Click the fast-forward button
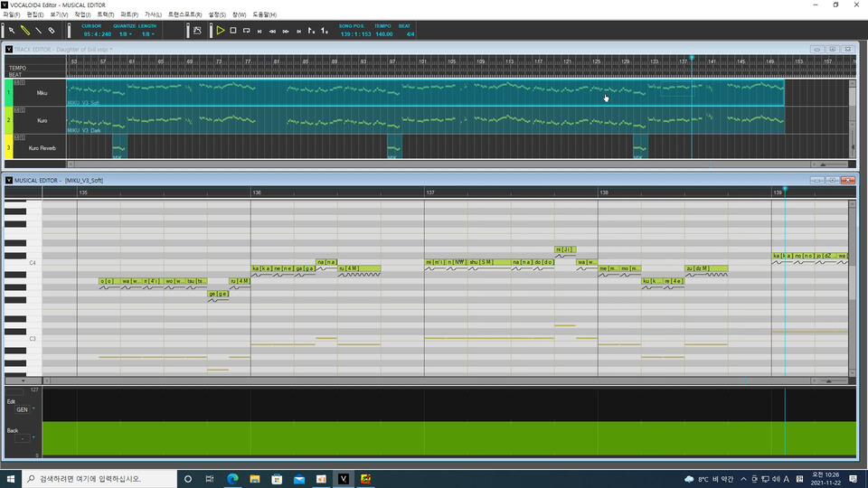 coord(286,32)
